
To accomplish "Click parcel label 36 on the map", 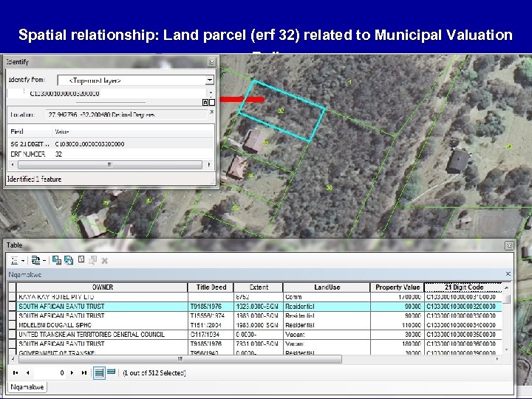I will [x=329, y=188].
